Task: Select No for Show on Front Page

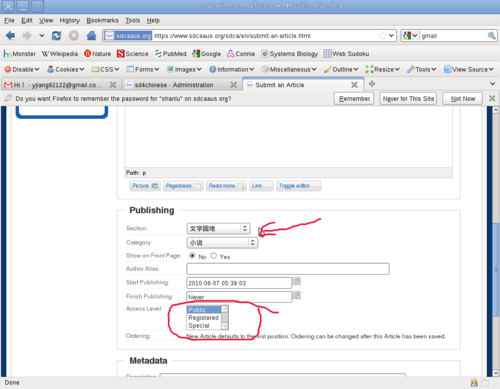Action: [x=192, y=256]
